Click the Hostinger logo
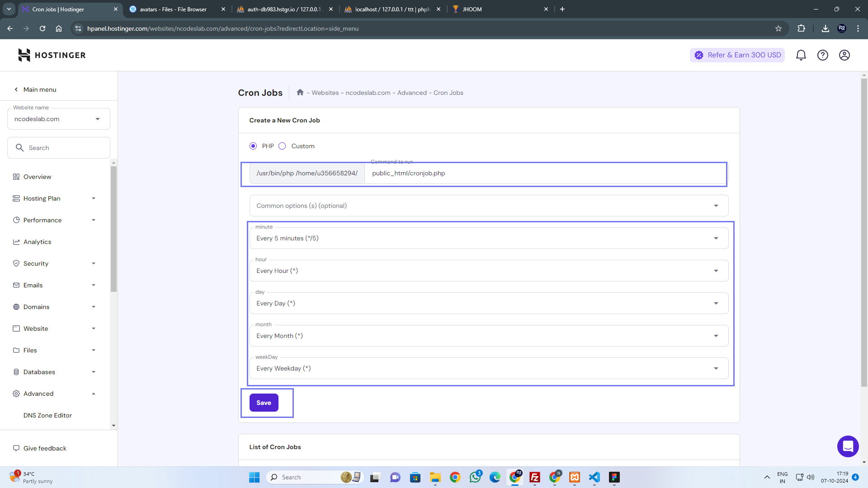The height and width of the screenshot is (488, 868). 52,55
